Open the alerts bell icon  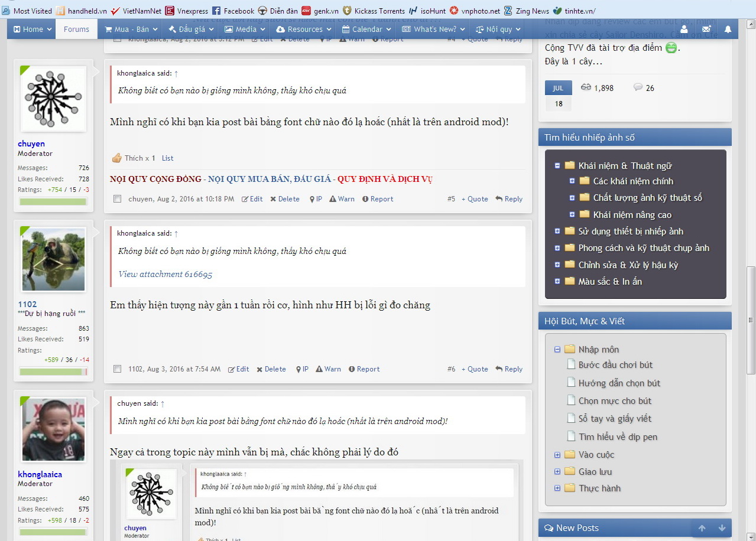tap(728, 29)
